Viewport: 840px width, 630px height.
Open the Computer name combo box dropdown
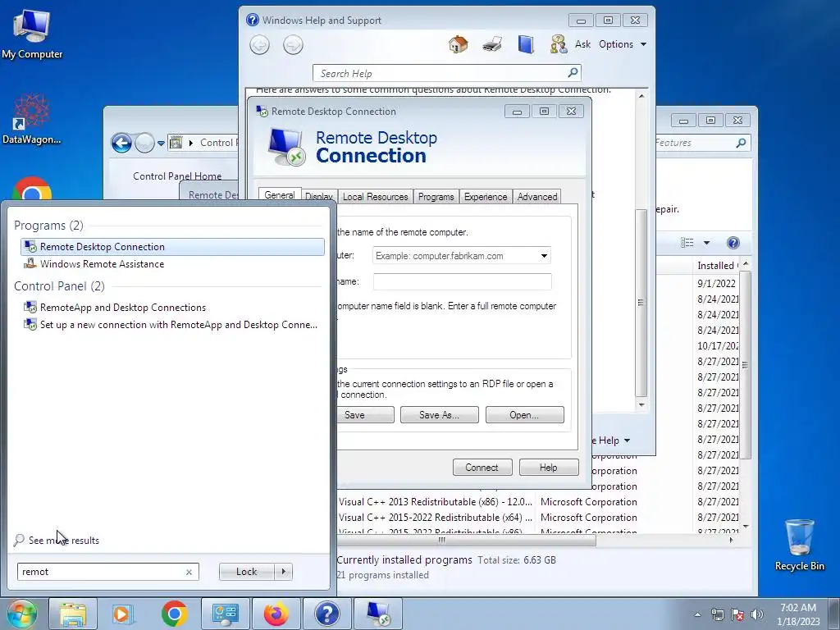(x=544, y=256)
